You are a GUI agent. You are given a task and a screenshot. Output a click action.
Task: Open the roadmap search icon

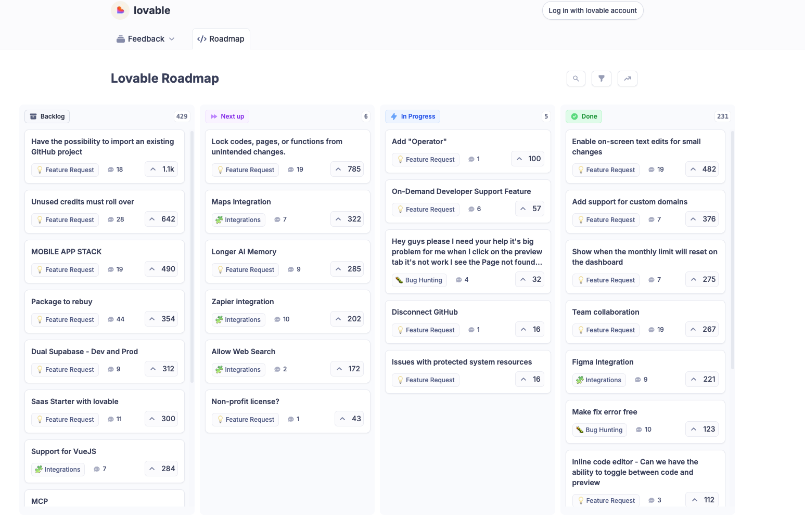click(x=576, y=79)
